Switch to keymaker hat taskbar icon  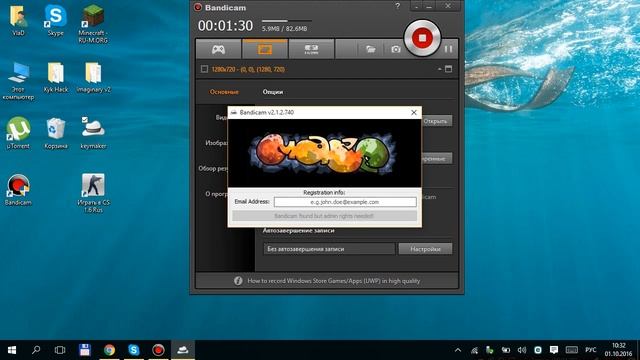[x=182, y=350]
